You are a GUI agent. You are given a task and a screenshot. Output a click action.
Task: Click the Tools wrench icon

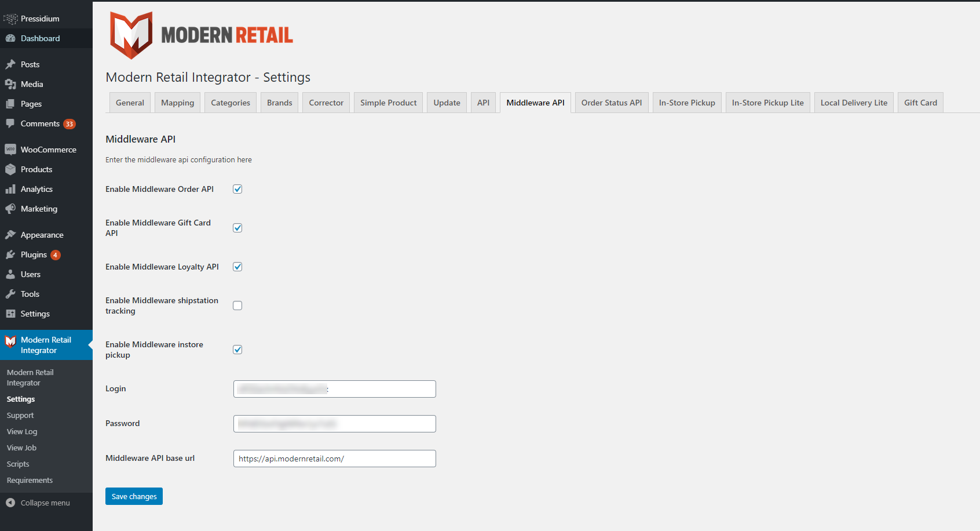pos(10,294)
